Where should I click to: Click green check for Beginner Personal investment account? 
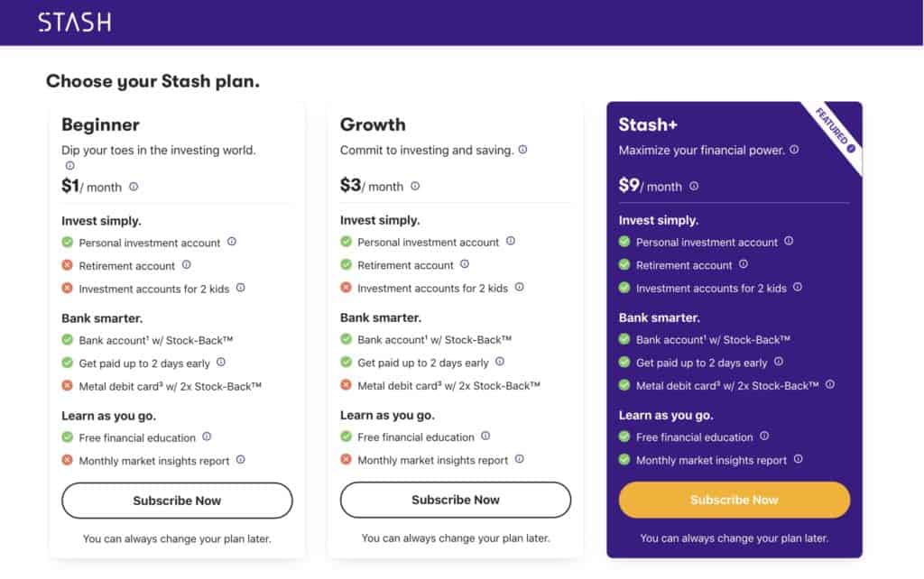click(x=67, y=242)
